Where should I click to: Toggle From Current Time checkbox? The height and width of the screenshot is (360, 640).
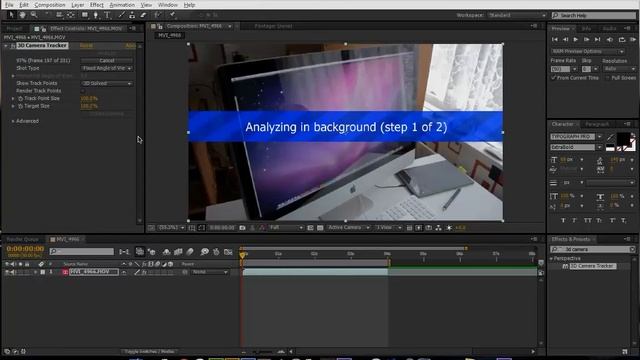coord(554,78)
